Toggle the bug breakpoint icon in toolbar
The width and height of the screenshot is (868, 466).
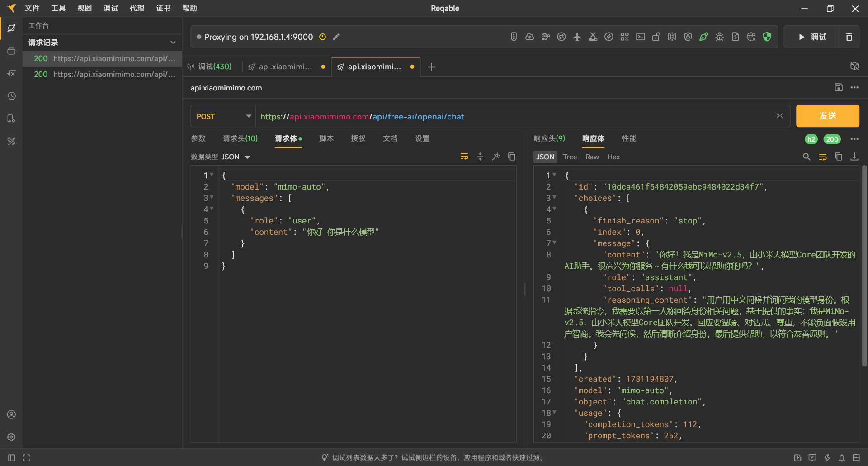point(720,37)
